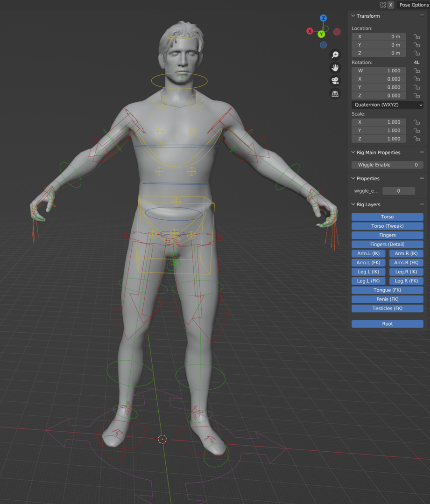Click the Location X field
Viewport: 430px width, 504px height.
click(379, 37)
